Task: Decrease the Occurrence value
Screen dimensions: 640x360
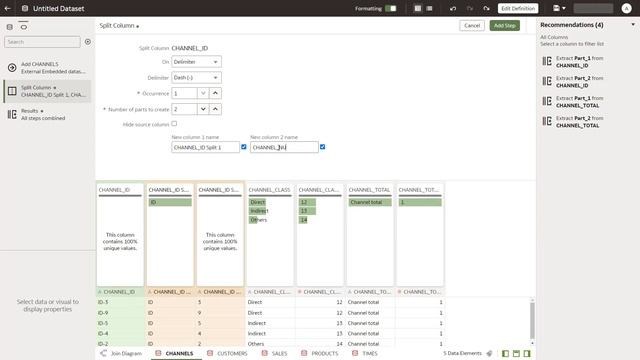Action: [203, 93]
